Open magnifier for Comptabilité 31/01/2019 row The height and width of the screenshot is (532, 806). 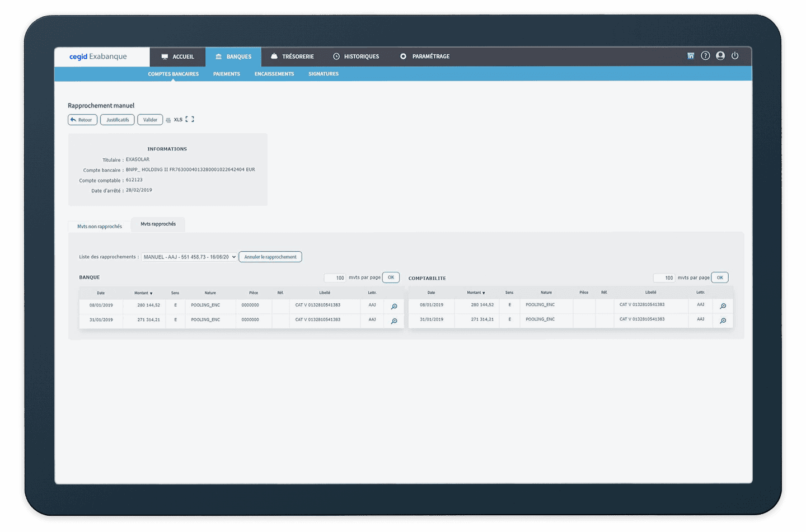723,321
